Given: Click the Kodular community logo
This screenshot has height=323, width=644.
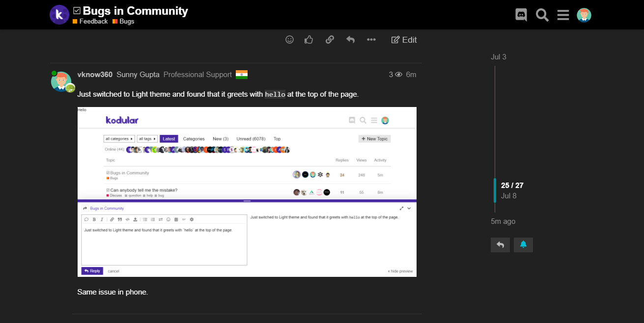Looking at the screenshot, I should (59, 15).
